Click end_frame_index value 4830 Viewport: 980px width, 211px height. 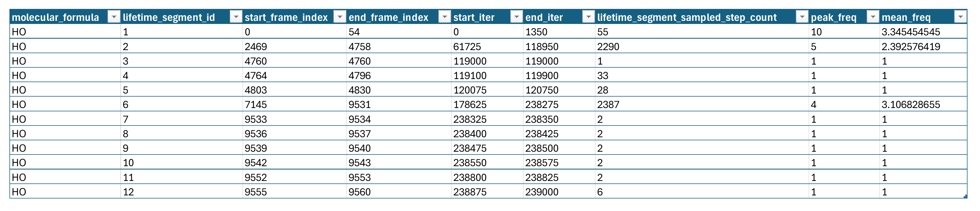click(x=359, y=90)
